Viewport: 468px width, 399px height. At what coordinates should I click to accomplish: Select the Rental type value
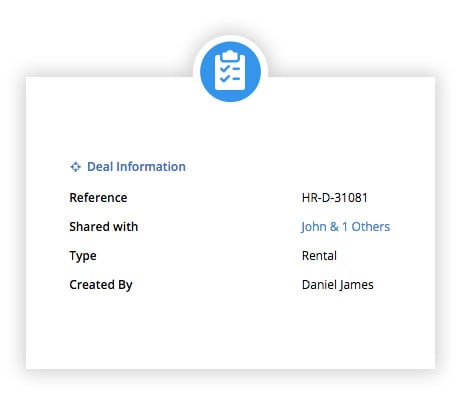pyautogui.click(x=319, y=256)
